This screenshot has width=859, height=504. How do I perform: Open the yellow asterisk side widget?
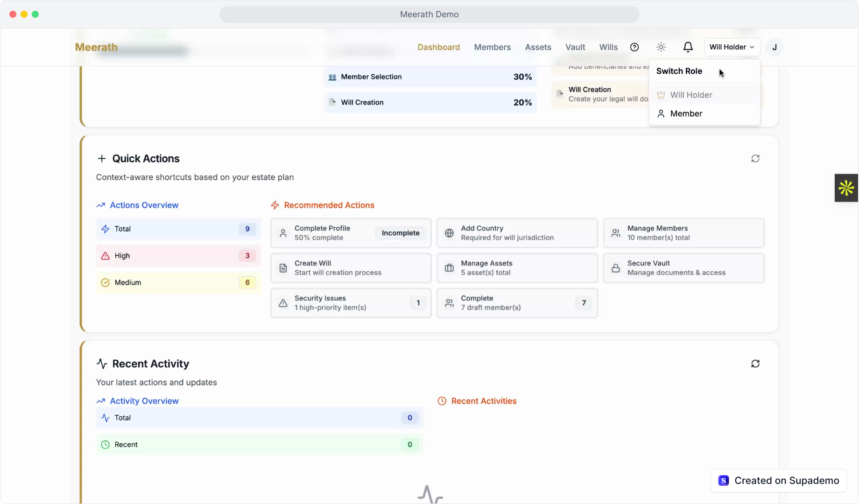(846, 188)
